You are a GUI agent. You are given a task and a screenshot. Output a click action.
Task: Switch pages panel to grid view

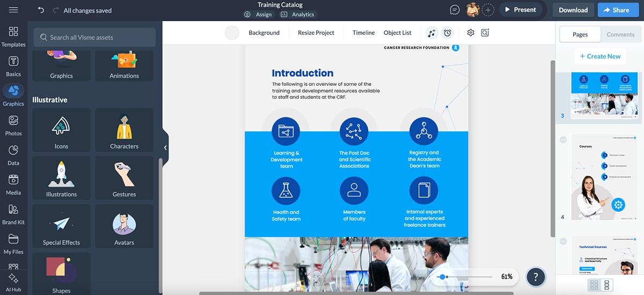click(594, 285)
